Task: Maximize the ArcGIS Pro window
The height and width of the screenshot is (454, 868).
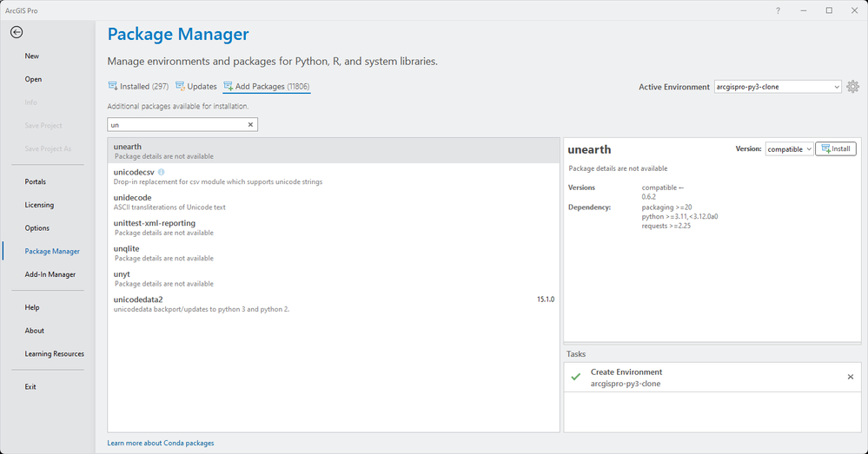Action: point(829,10)
